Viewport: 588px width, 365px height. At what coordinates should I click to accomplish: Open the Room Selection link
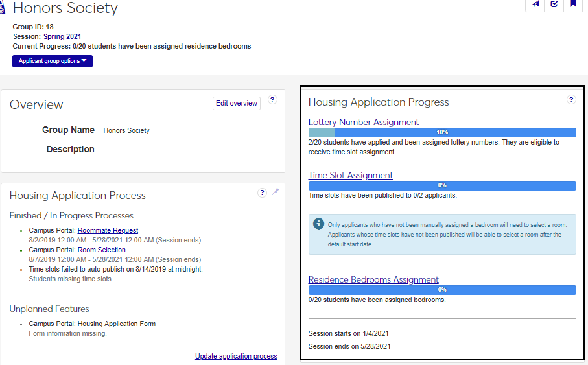pos(102,250)
